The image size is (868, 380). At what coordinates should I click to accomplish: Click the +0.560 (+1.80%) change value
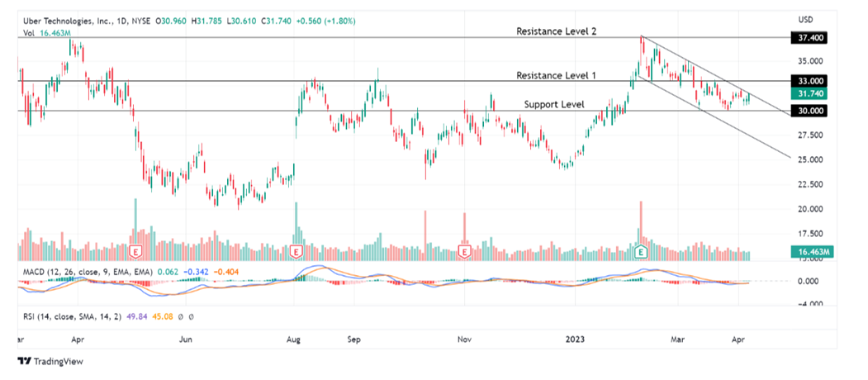click(x=325, y=21)
